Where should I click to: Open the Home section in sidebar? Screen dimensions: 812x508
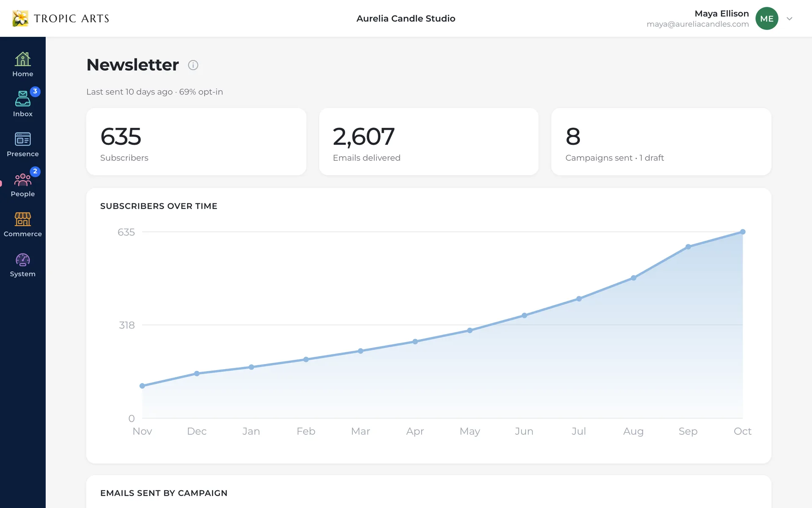[x=23, y=64]
